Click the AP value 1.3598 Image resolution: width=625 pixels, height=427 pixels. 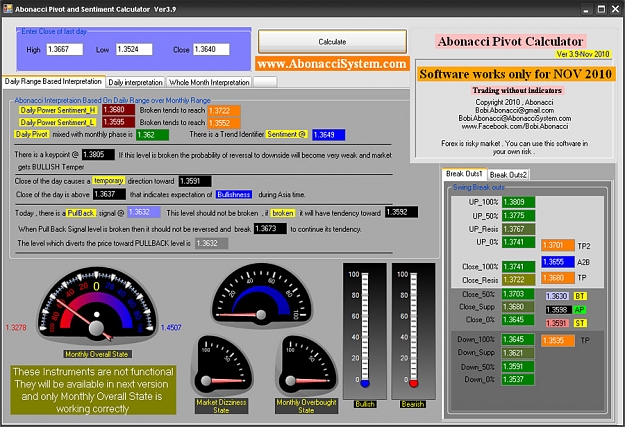coord(557,310)
